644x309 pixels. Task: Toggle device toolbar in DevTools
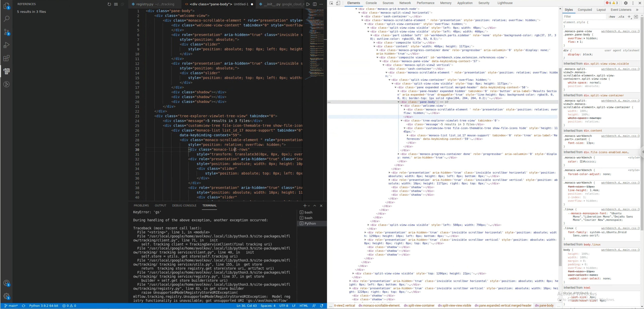(338, 3)
